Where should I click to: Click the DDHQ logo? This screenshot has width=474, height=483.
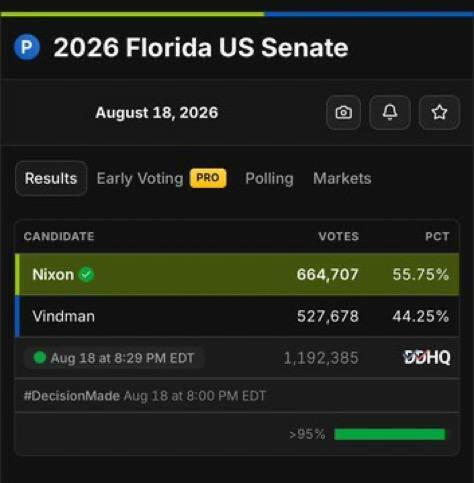(427, 357)
